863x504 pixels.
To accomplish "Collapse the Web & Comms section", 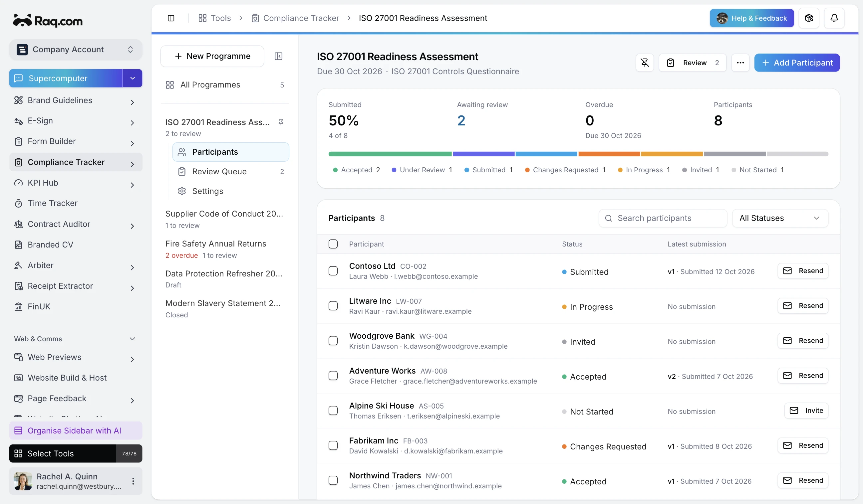I will [133, 339].
